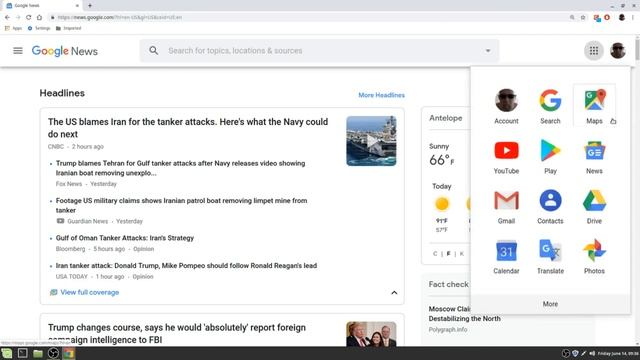Open More Headlines link

(x=381, y=95)
